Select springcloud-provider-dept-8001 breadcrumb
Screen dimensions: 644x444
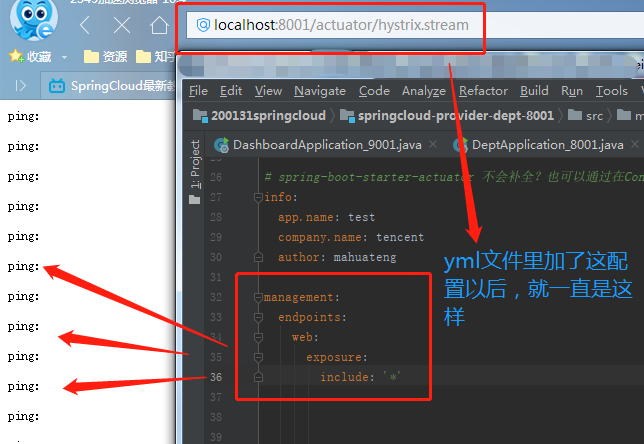click(x=447, y=116)
